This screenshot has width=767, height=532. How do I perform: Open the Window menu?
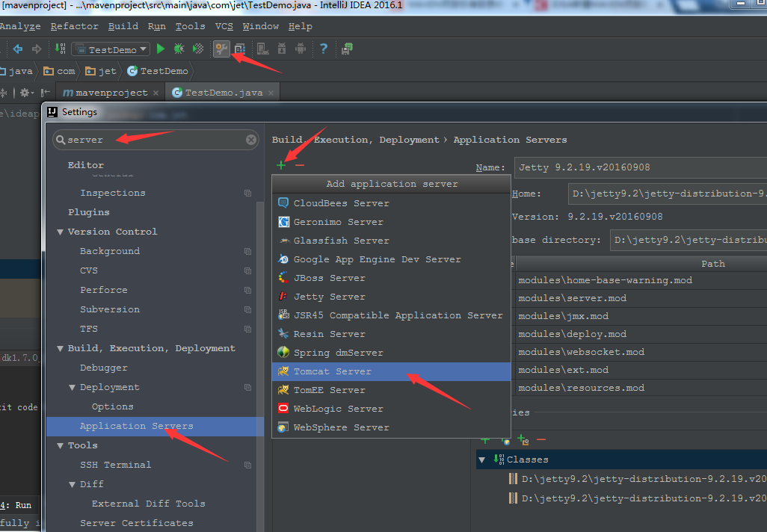261,26
